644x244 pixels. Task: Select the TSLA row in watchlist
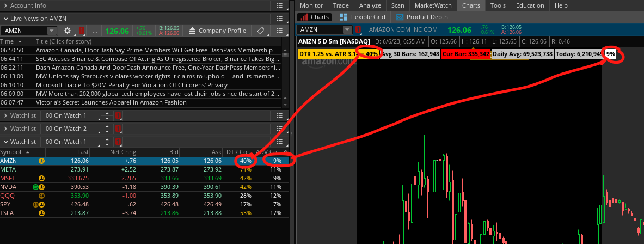click(145, 213)
